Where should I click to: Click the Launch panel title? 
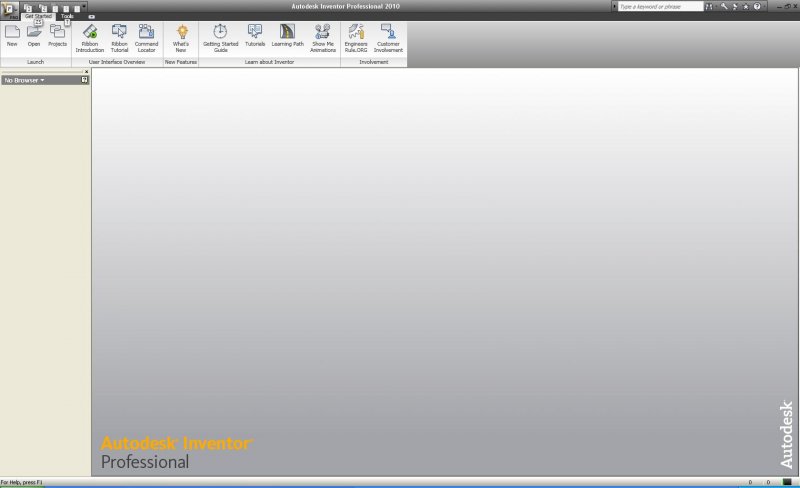[x=36, y=62]
